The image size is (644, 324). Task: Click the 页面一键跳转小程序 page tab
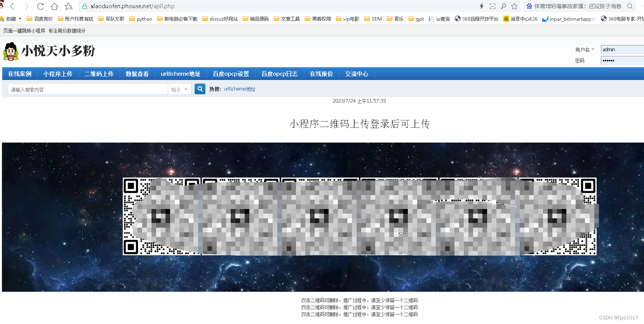click(24, 31)
